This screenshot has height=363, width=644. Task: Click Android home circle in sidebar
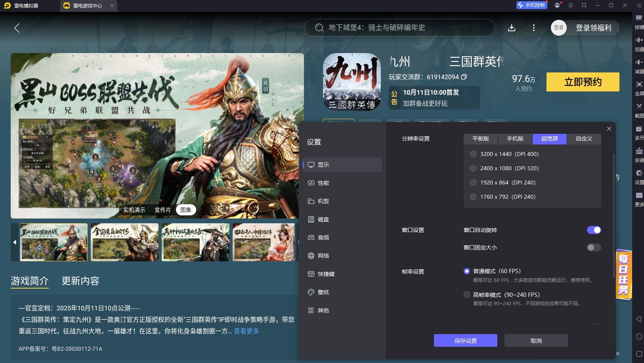(639, 336)
